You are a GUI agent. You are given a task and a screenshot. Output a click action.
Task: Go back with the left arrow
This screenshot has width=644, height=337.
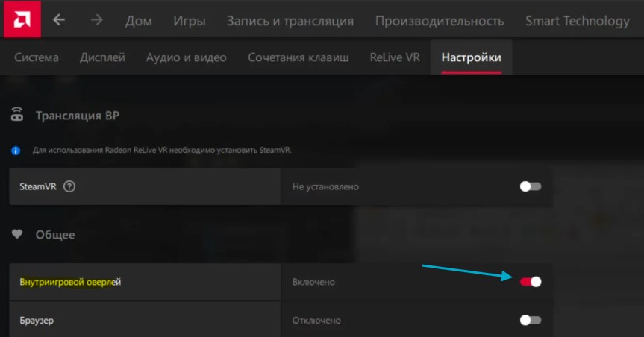tap(59, 20)
